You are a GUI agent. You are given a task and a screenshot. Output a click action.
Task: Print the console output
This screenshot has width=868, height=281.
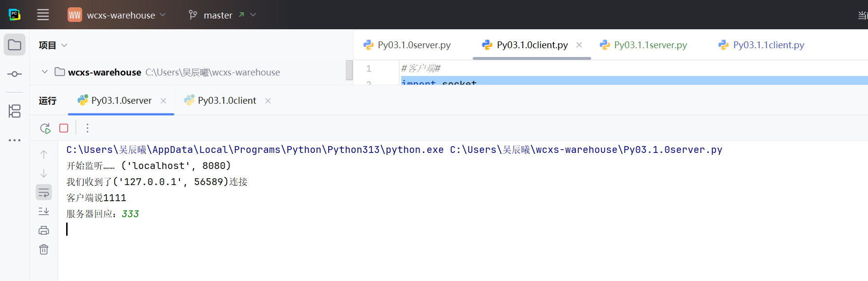(x=44, y=230)
